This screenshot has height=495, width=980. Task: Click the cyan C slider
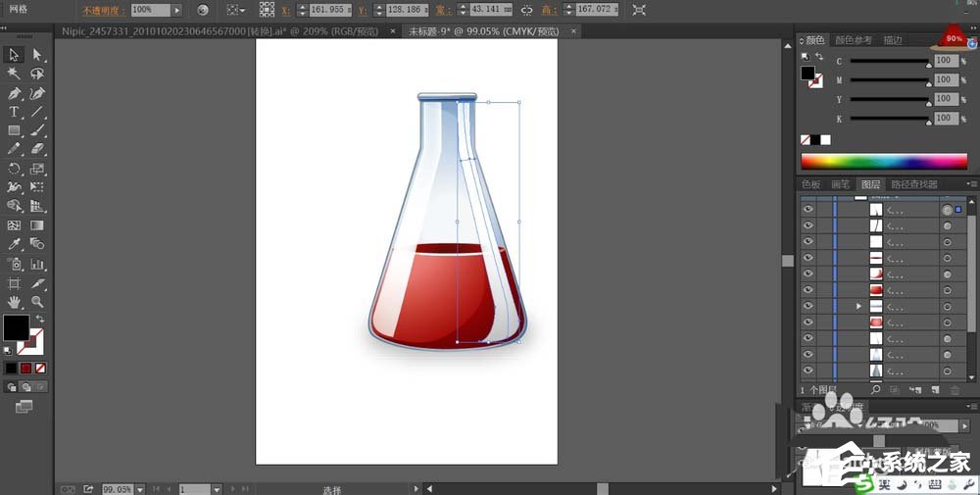(890, 61)
